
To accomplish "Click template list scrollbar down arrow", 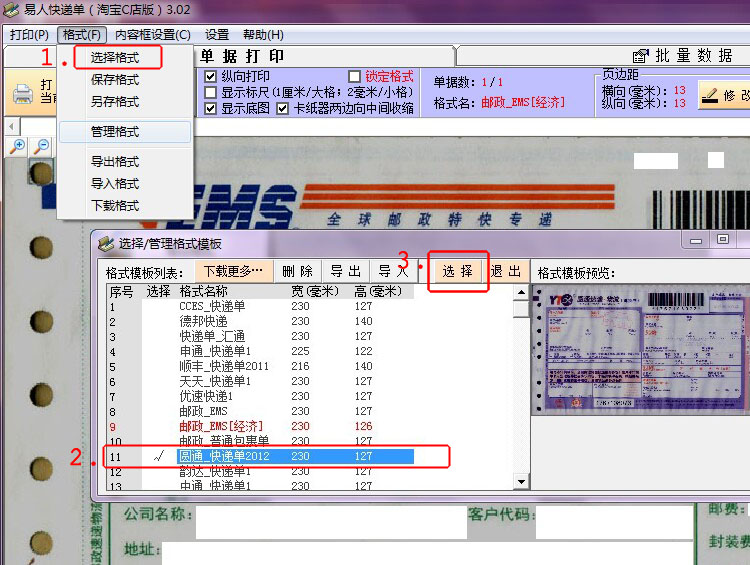I will pos(521,481).
